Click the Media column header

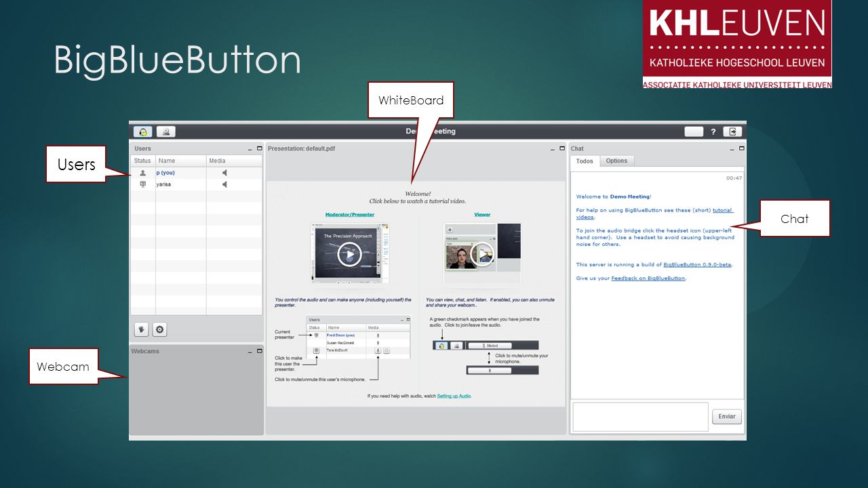pyautogui.click(x=234, y=161)
